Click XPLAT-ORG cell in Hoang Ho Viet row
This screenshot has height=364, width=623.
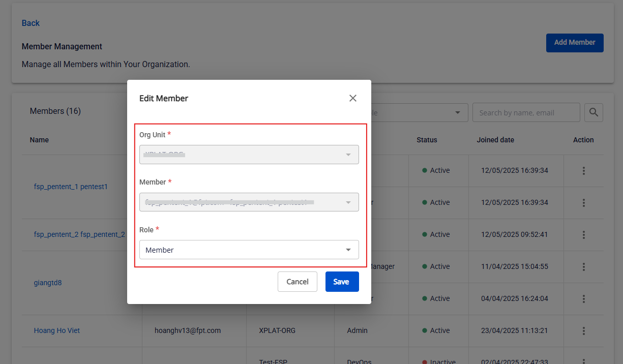277,330
